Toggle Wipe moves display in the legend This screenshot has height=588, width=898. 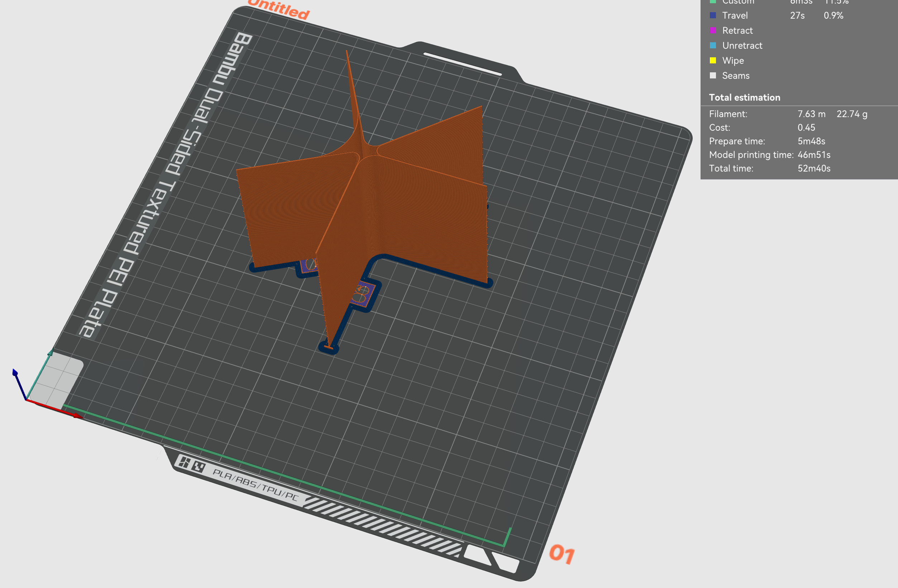[733, 61]
